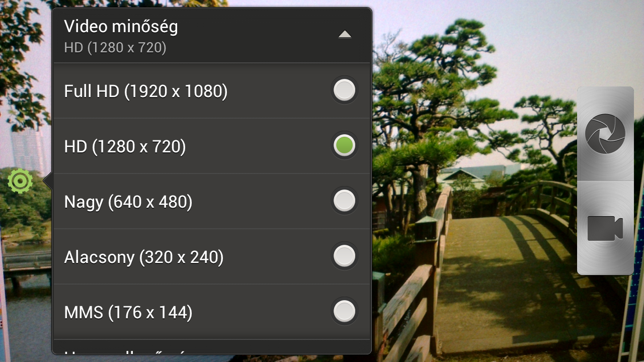Screen dimensions: 644x362
Task: Tap the Nagy (640 x 480) label
Action: tap(128, 202)
